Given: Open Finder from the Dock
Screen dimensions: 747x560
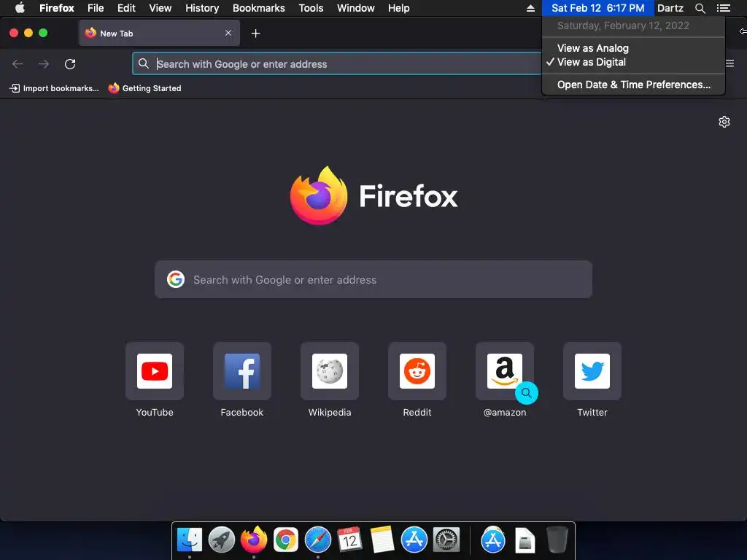Looking at the screenshot, I should click(190, 540).
